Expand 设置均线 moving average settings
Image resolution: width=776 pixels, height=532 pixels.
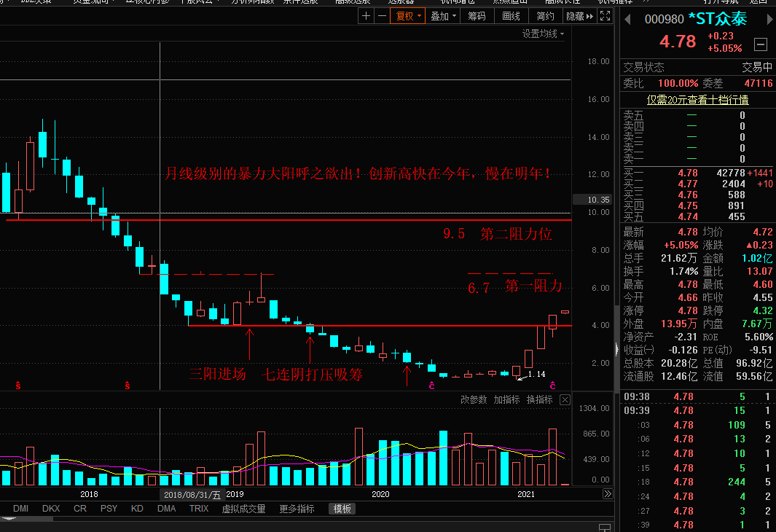[x=543, y=34]
